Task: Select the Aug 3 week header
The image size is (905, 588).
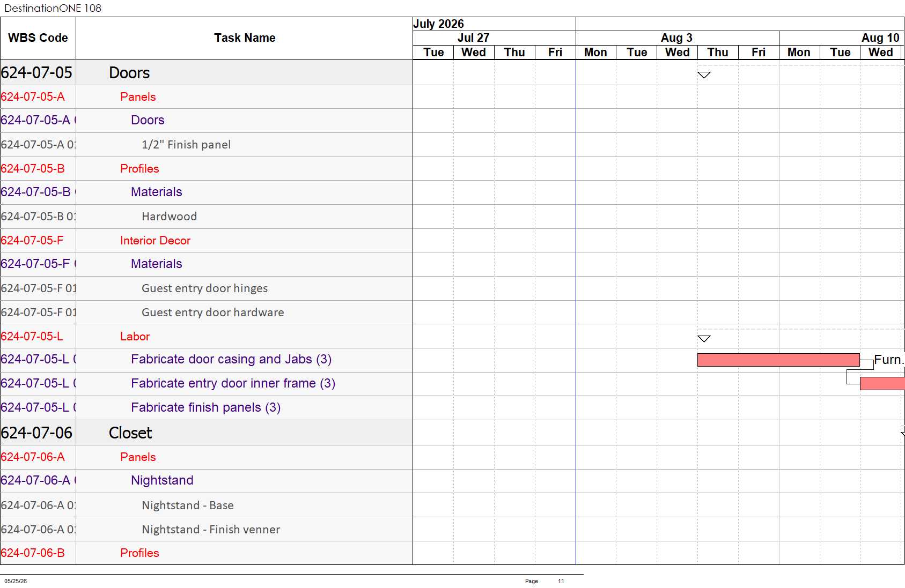Action: click(x=677, y=38)
